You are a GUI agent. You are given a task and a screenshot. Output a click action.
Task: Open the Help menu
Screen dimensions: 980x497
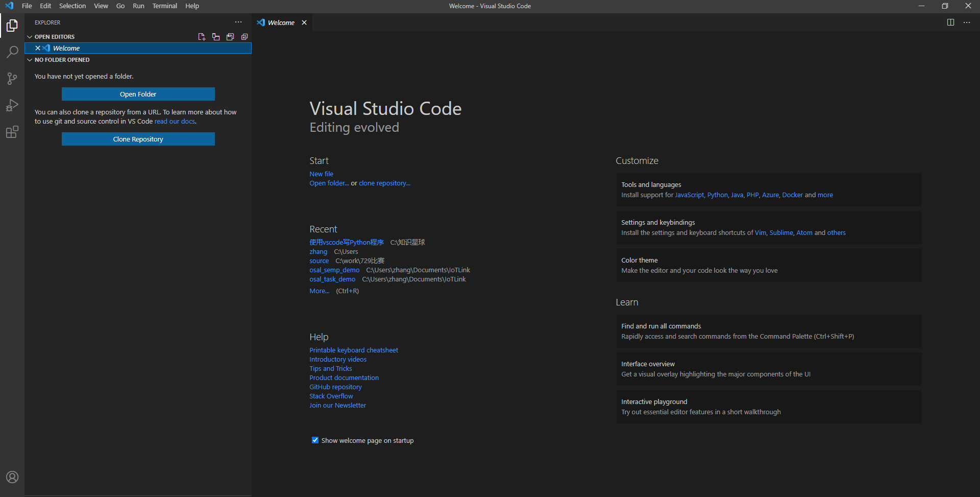click(x=192, y=6)
